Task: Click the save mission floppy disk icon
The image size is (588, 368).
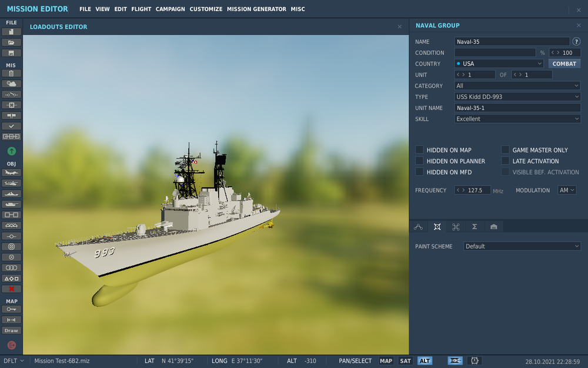Action: tap(11, 53)
